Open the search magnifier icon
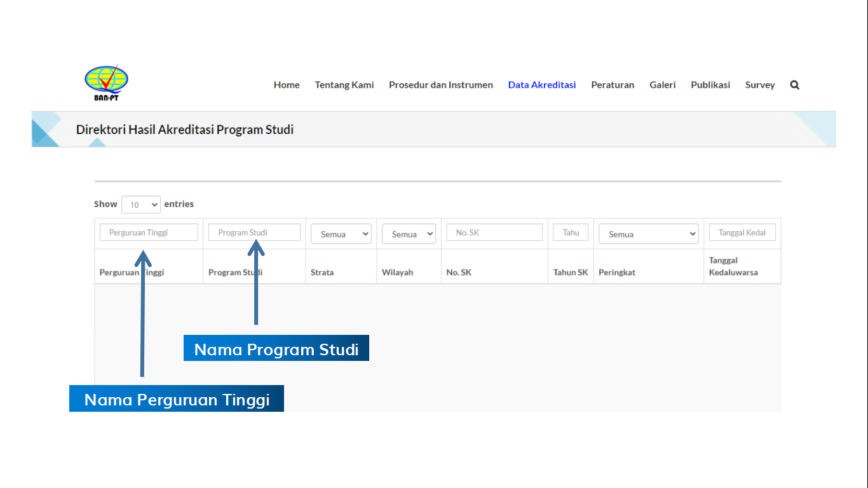 (x=794, y=85)
